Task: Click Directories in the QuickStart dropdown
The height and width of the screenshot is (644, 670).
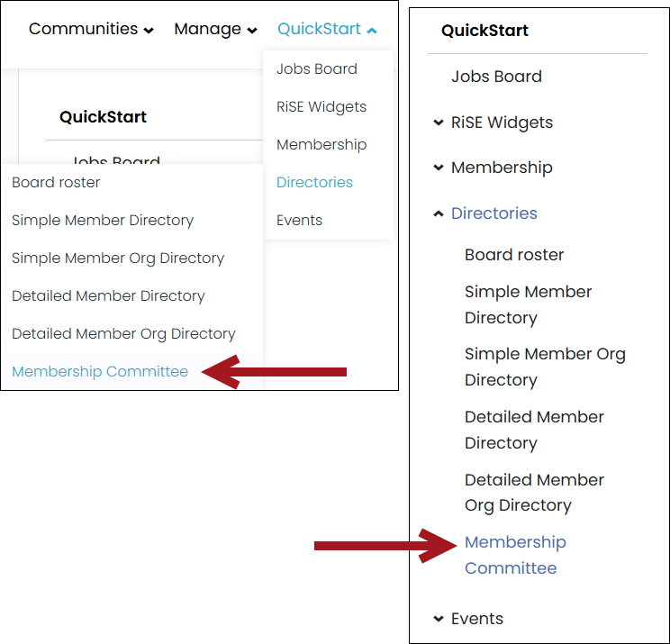Action: 314,183
